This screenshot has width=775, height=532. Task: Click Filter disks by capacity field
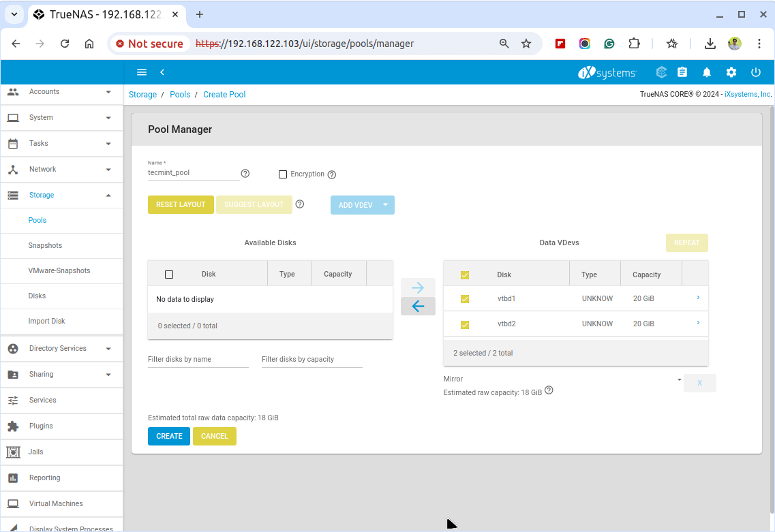pos(312,359)
